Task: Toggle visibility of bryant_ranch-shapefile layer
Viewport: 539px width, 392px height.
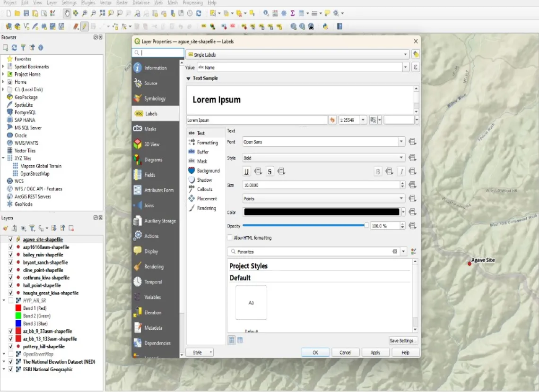Action: pos(11,262)
